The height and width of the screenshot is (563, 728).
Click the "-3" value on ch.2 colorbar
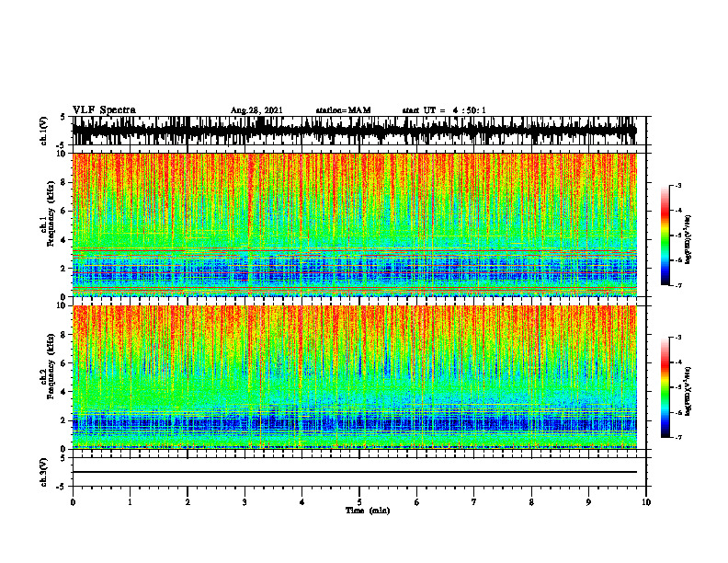tap(677, 338)
